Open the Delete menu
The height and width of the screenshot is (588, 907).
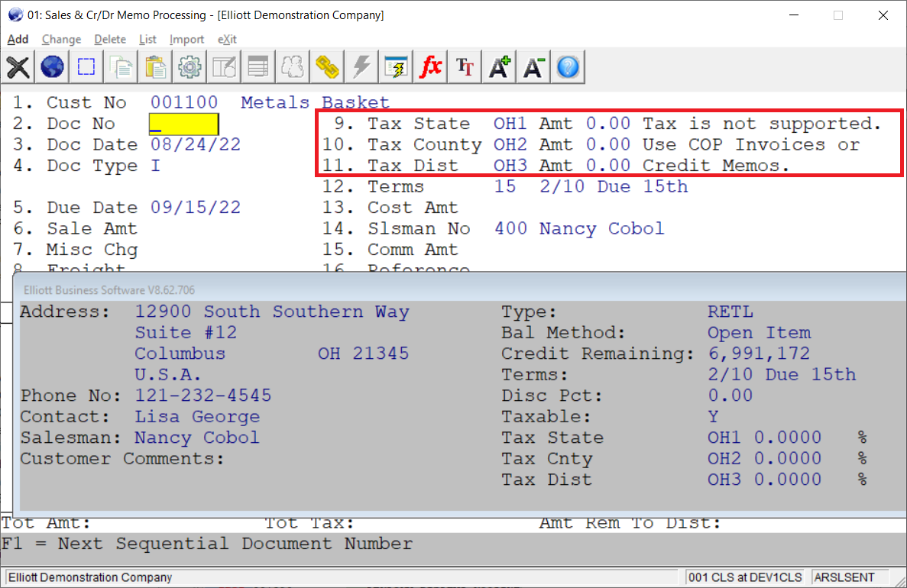[110, 39]
